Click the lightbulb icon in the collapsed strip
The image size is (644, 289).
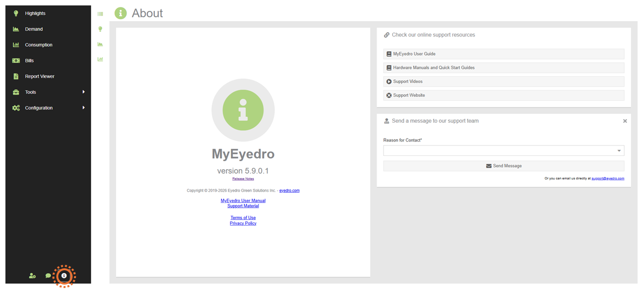click(100, 29)
